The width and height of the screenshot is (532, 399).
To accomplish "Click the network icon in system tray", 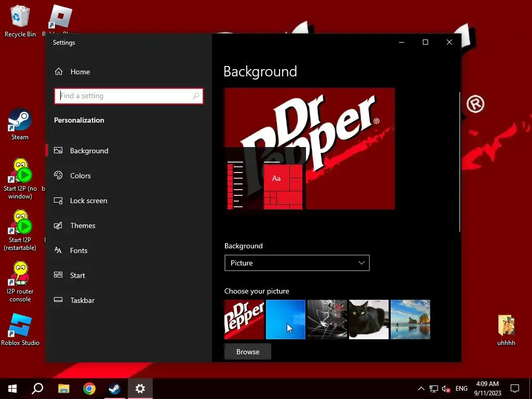I will click(x=434, y=389).
